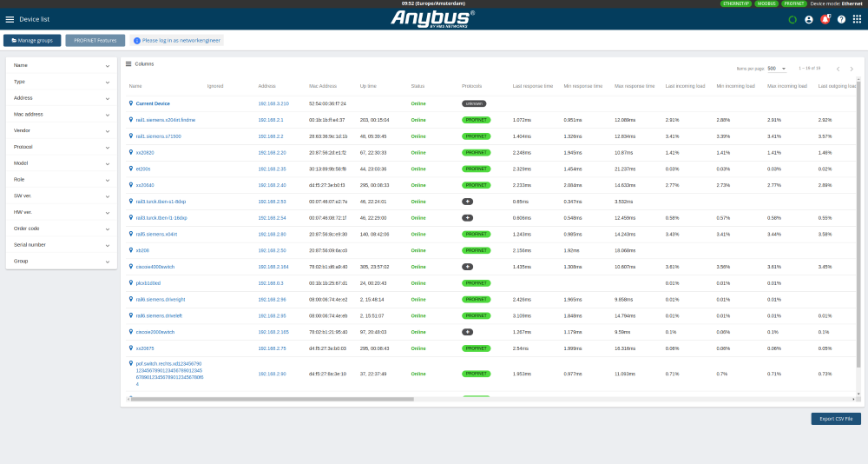This screenshot has width=868, height=464.
Task: Expand the Model filter
Action: click(62, 163)
